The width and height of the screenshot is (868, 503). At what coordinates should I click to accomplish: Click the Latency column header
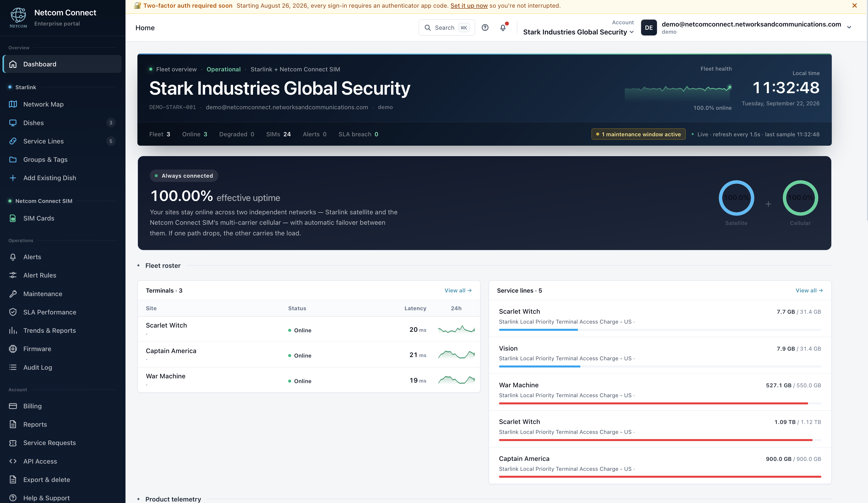tap(415, 308)
